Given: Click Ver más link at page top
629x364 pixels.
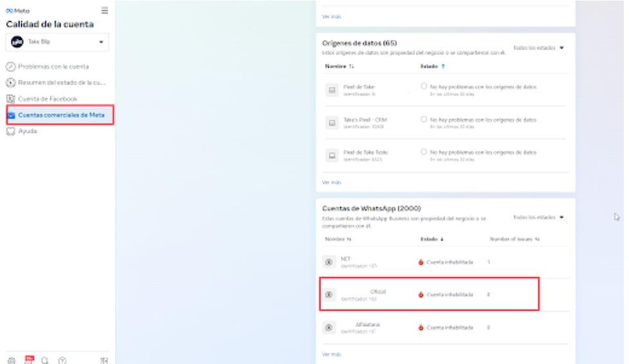Looking at the screenshot, I should pyautogui.click(x=331, y=17).
